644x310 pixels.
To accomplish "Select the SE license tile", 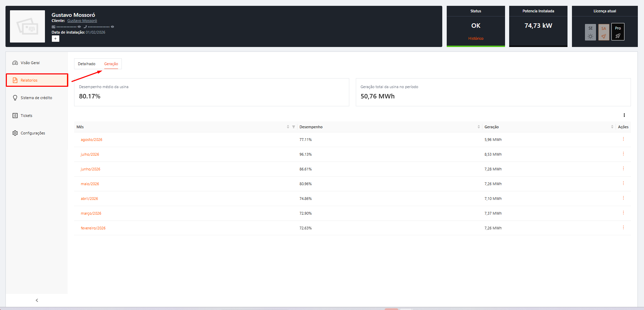I will pyautogui.click(x=590, y=32).
